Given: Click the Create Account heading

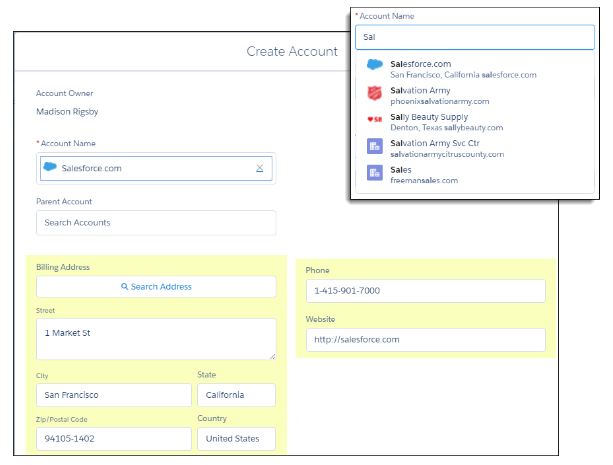Looking at the screenshot, I should (x=292, y=51).
